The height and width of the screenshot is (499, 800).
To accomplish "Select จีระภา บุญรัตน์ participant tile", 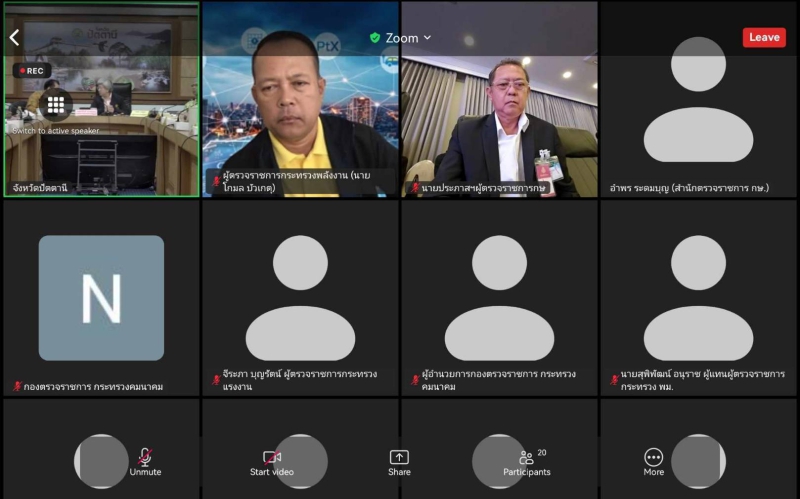I will (301, 297).
